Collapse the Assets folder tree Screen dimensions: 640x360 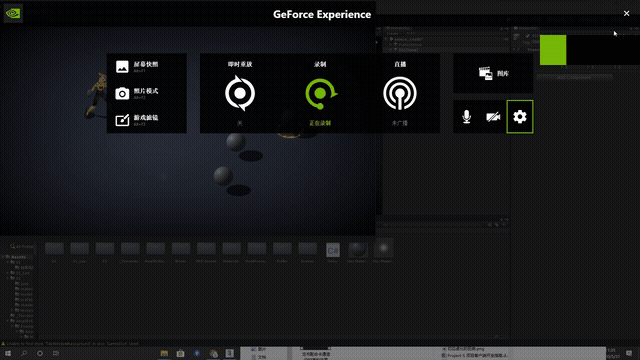coord(3,257)
